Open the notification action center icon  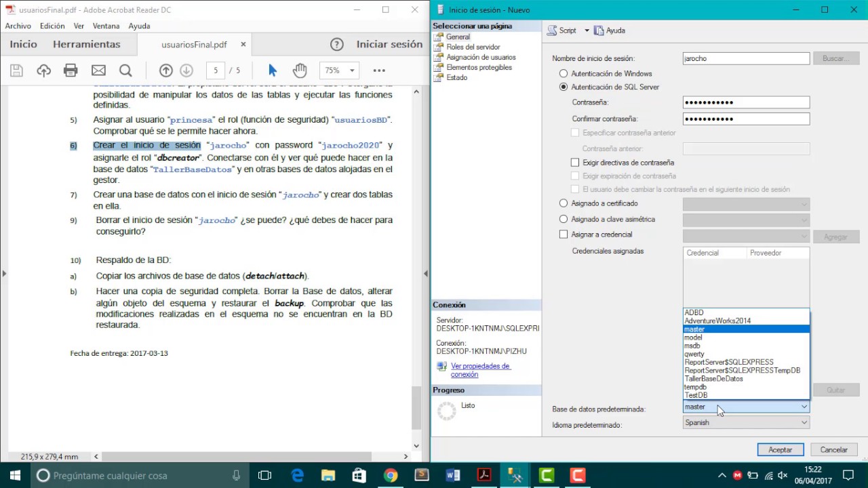(848, 476)
